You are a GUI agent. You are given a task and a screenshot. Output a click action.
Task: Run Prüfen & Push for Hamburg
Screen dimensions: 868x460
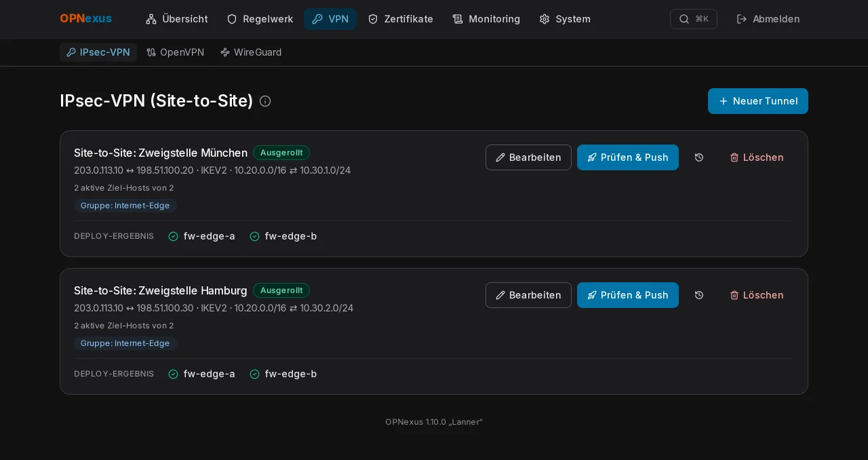(628, 295)
